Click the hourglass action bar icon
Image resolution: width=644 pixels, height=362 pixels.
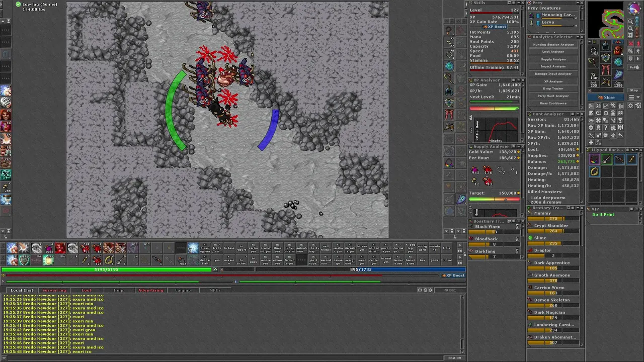click(x=193, y=248)
